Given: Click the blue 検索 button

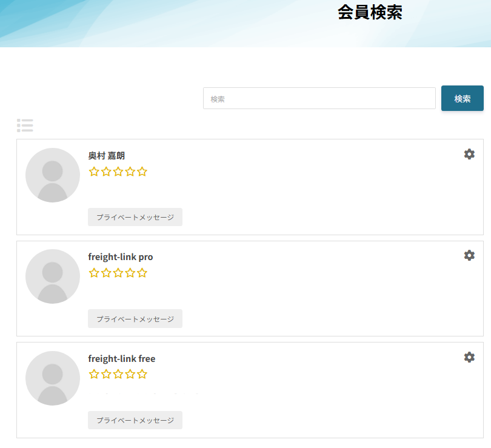Looking at the screenshot, I should [x=462, y=99].
